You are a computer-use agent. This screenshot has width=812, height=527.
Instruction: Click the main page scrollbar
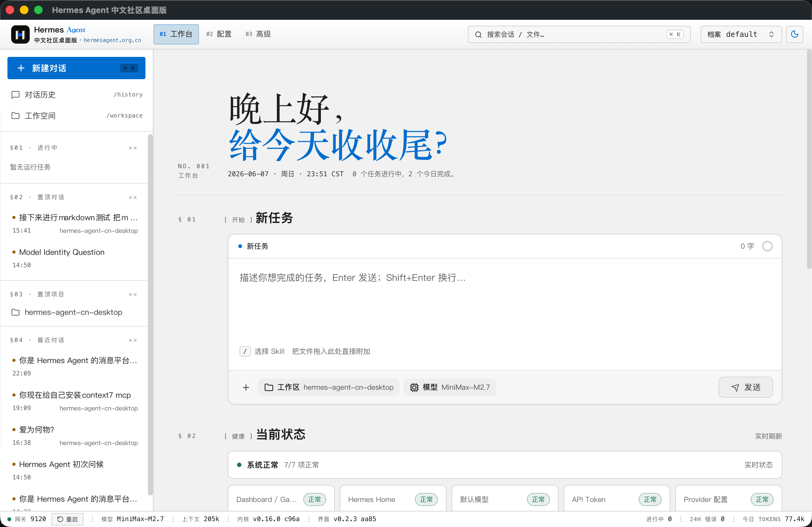(809, 160)
